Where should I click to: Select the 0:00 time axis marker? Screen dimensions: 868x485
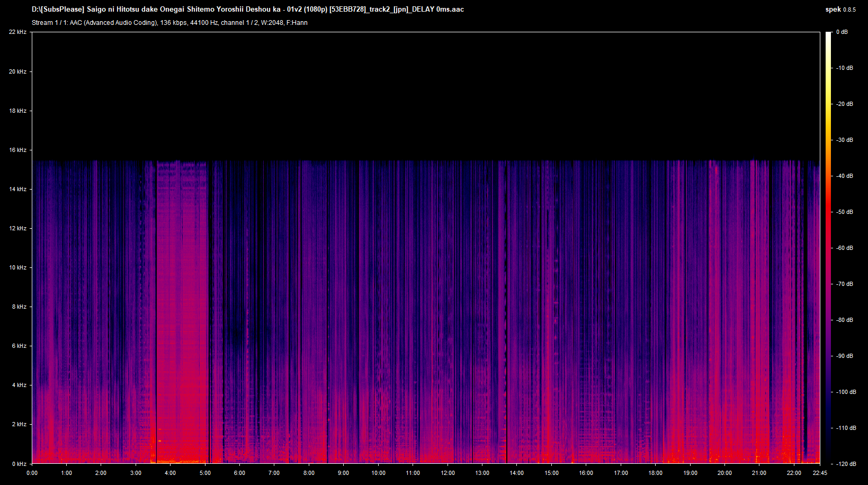point(32,473)
